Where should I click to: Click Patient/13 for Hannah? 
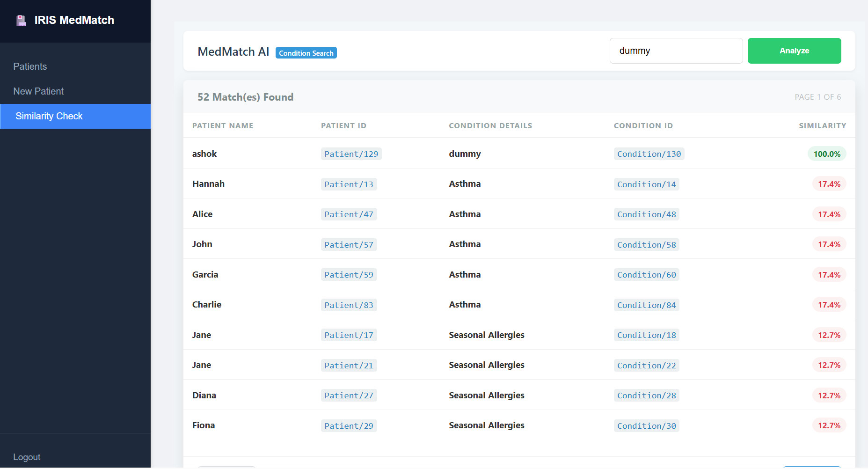click(x=349, y=184)
